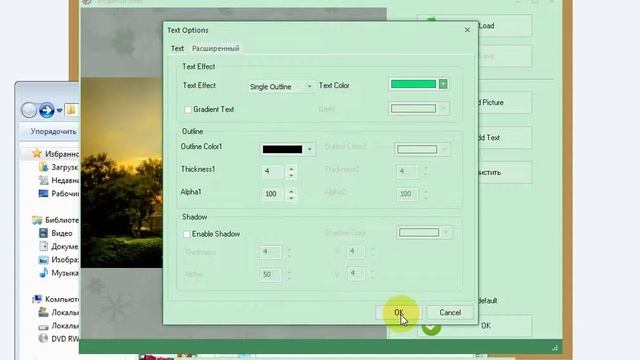Click the Thickness1 value field
640x360 pixels.
273,171
